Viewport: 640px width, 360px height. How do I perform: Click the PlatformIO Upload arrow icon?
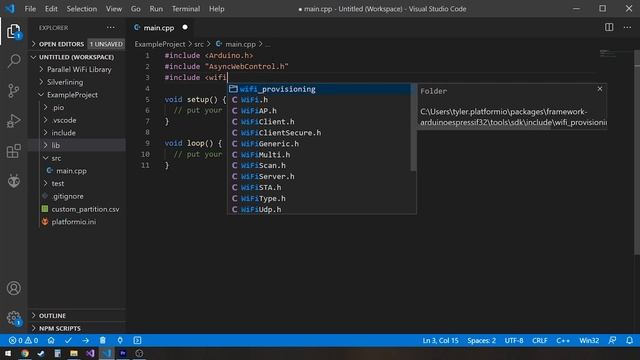pos(85,340)
